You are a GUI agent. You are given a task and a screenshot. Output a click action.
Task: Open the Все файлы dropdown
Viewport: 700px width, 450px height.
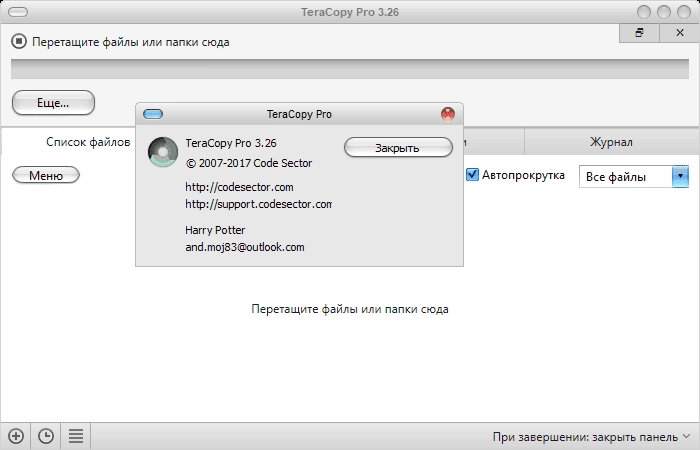[x=633, y=177]
